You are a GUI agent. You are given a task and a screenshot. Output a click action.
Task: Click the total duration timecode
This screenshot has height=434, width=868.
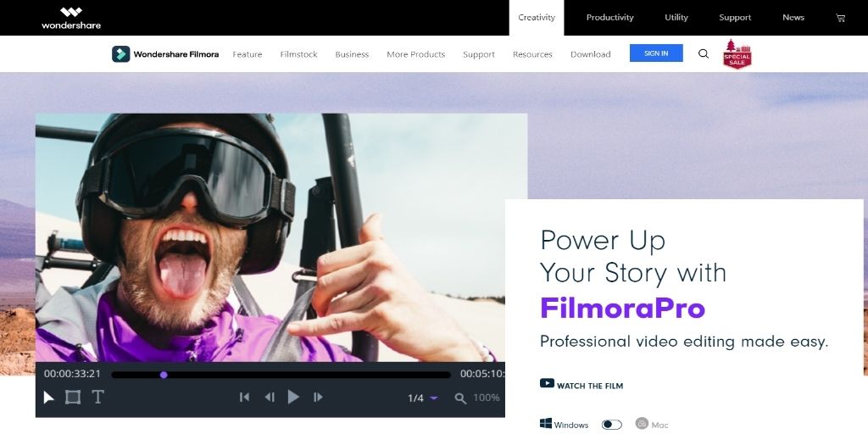click(482, 374)
